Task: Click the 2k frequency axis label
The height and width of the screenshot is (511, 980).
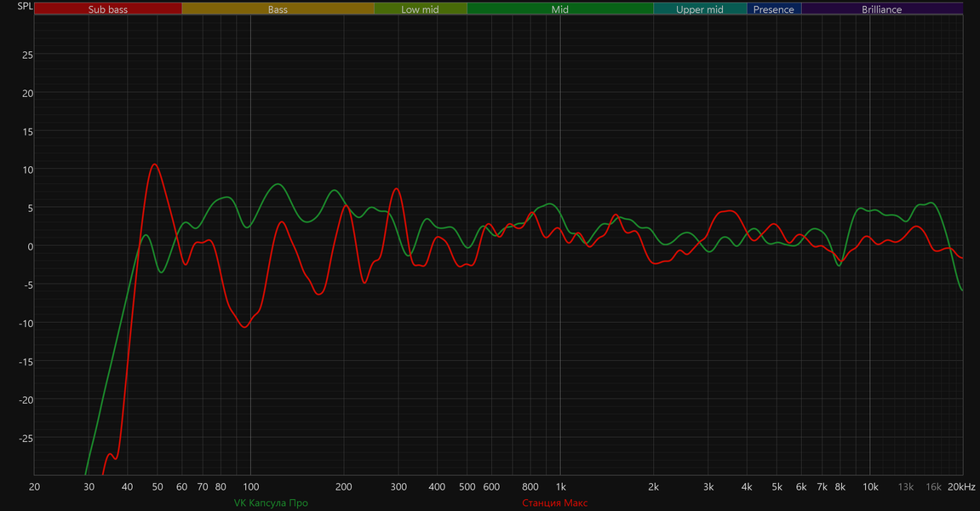Action: [654, 487]
